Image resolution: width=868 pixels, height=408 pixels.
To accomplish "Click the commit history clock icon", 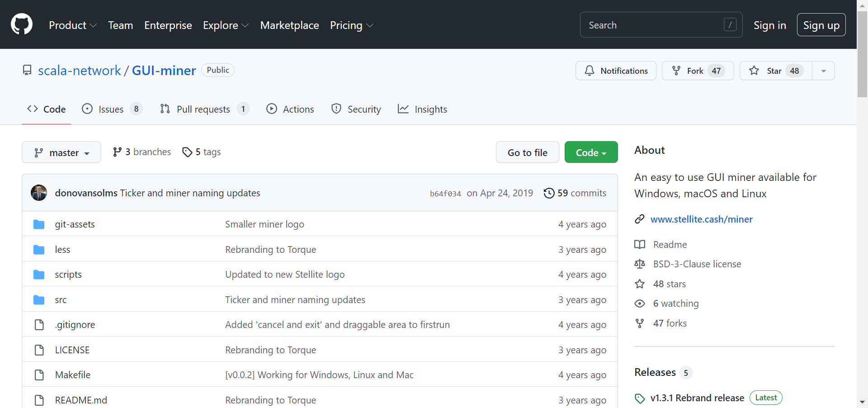I will pos(549,193).
